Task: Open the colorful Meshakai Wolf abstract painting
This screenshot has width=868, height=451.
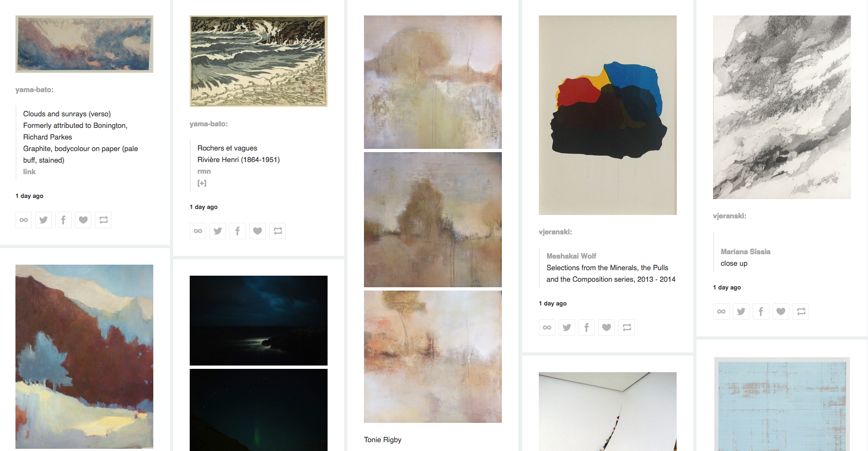Action: (608, 115)
